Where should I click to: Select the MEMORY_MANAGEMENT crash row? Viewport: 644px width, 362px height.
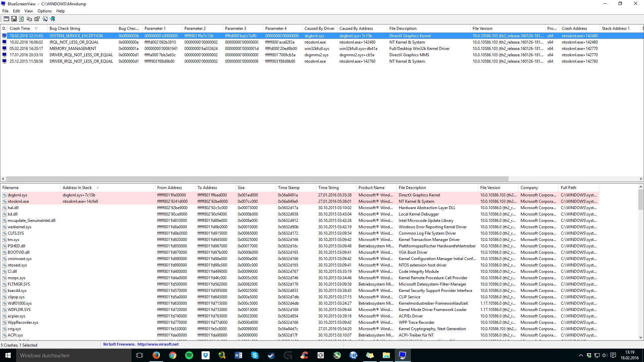[73, 49]
